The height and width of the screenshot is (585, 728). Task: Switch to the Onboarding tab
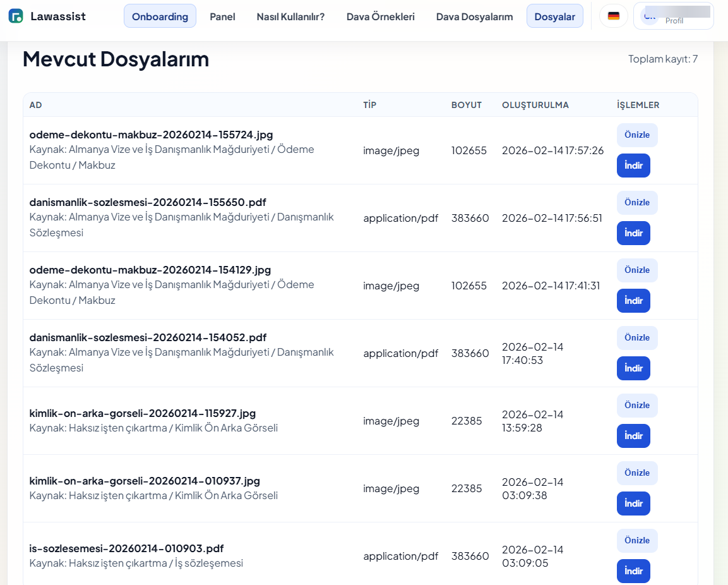[160, 16]
